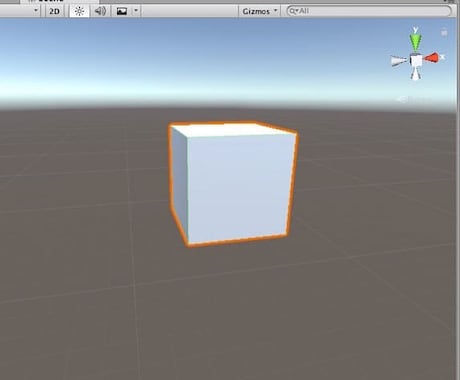Toggle 2D scene view mode
Image resolution: width=460 pixels, height=380 pixels.
click(x=54, y=11)
